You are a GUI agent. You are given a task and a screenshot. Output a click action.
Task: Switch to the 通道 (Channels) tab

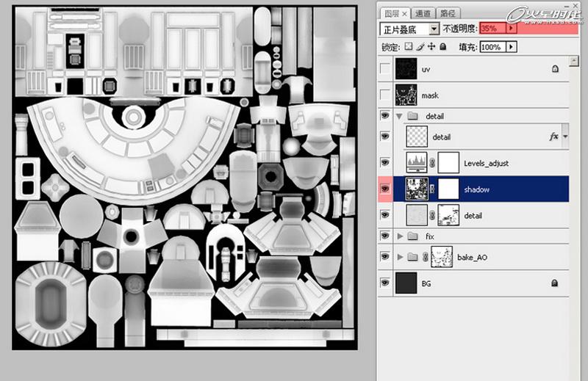click(423, 13)
